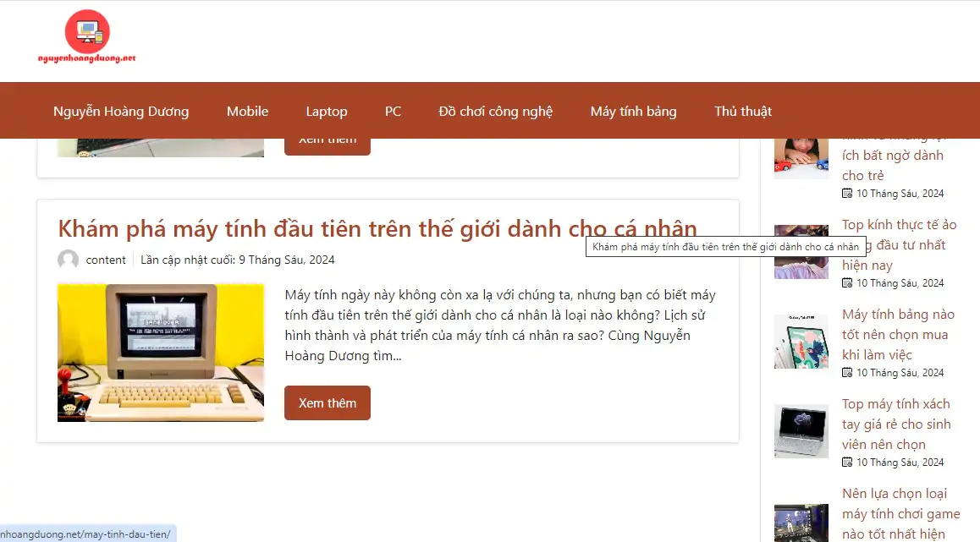Click calendar icon under student laptop article

coord(847,462)
